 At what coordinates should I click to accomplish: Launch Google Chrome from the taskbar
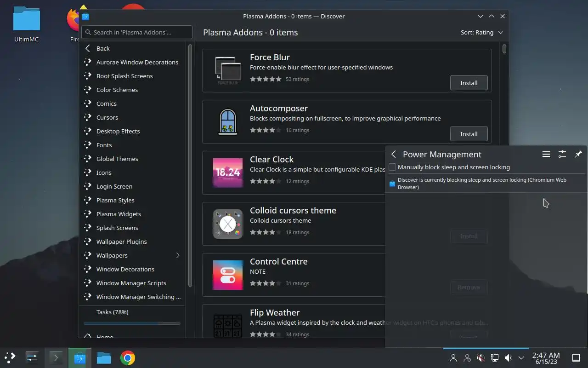click(128, 357)
